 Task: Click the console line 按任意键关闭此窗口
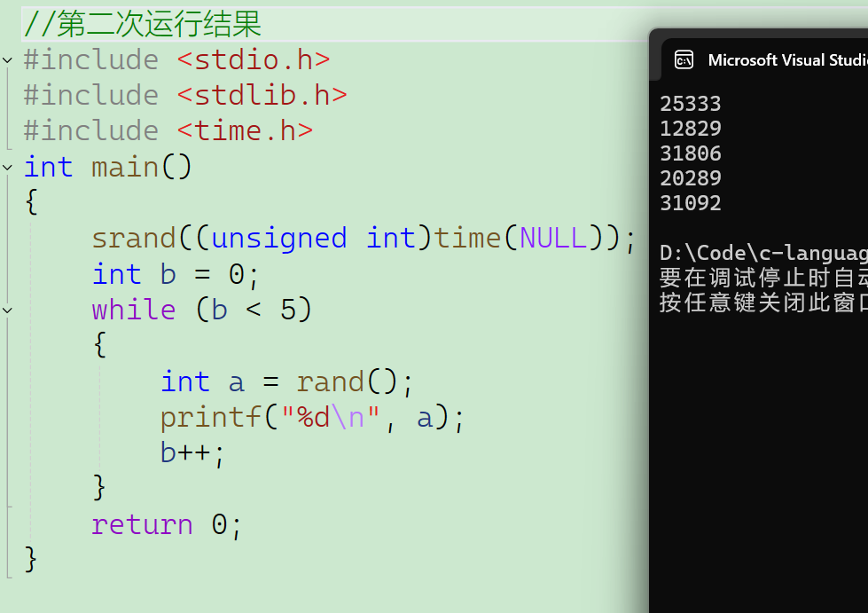[x=763, y=303]
